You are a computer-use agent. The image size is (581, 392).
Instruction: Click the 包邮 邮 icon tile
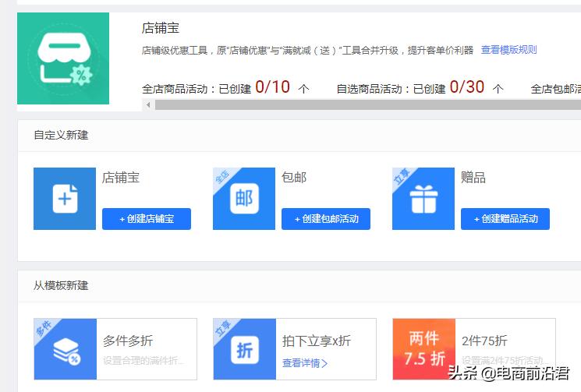(x=244, y=199)
